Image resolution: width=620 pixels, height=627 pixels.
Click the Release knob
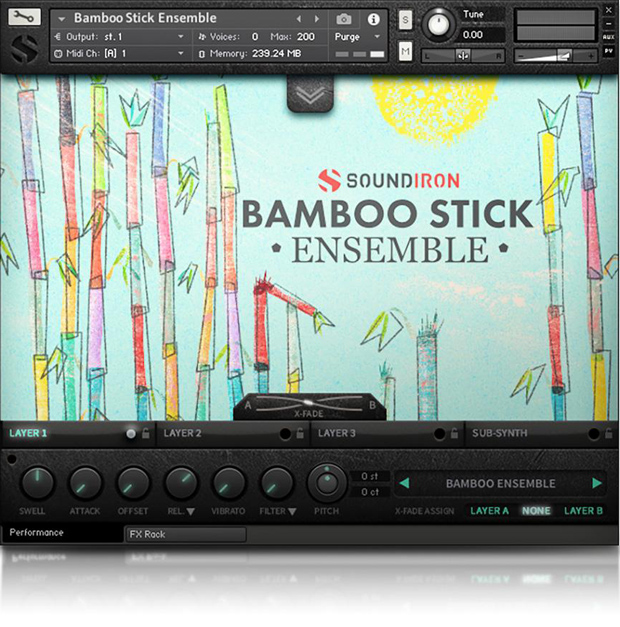point(181,483)
